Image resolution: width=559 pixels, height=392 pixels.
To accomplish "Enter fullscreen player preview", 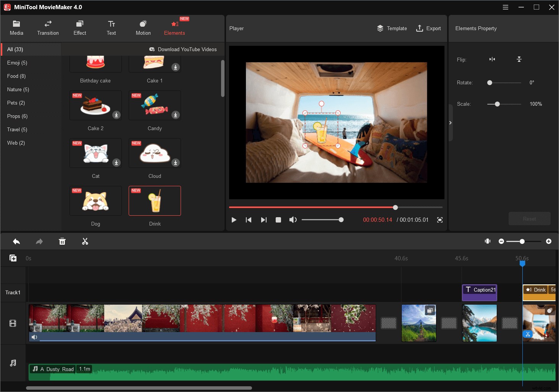I will tap(439, 220).
